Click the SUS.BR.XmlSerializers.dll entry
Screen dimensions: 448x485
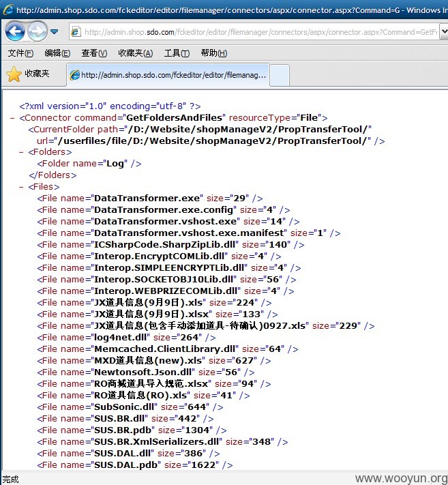[x=162, y=442]
